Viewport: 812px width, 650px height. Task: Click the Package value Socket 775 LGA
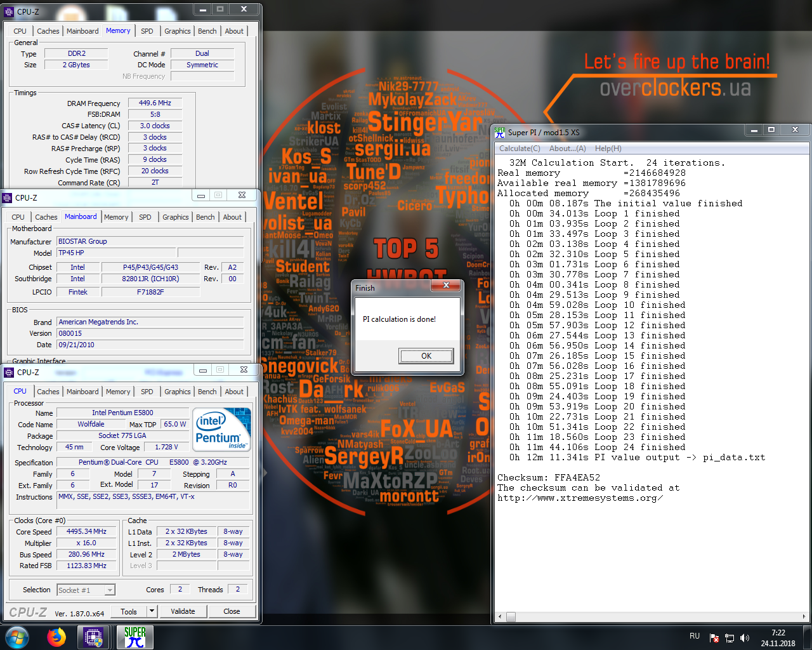tap(122, 435)
